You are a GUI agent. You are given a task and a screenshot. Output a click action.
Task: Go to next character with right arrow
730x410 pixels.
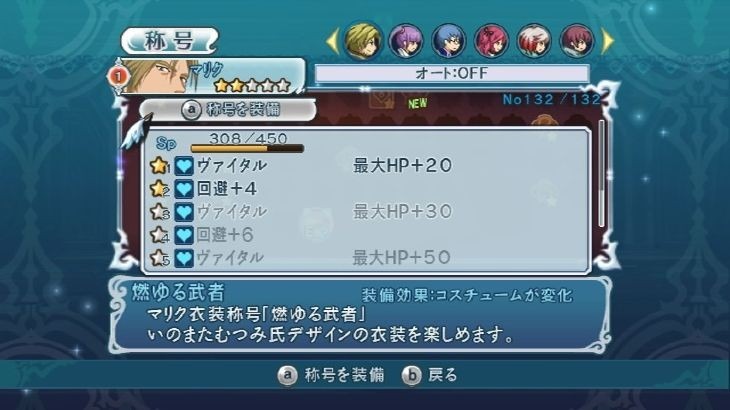point(608,41)
